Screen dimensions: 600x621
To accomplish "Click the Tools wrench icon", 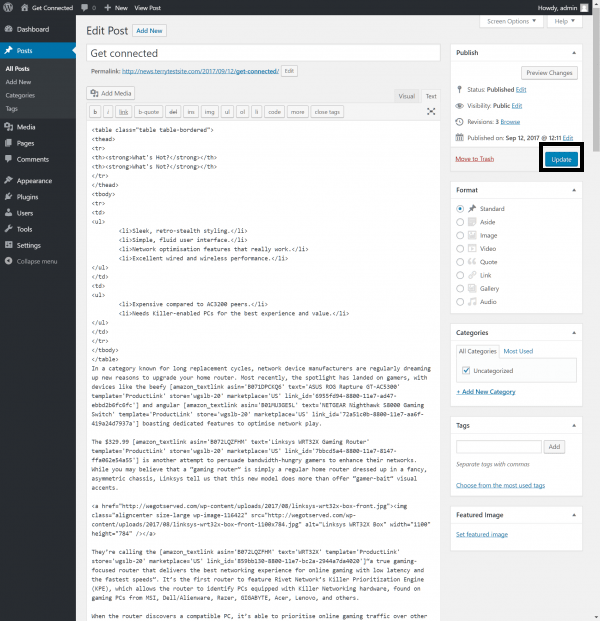I will pos(8,229).
